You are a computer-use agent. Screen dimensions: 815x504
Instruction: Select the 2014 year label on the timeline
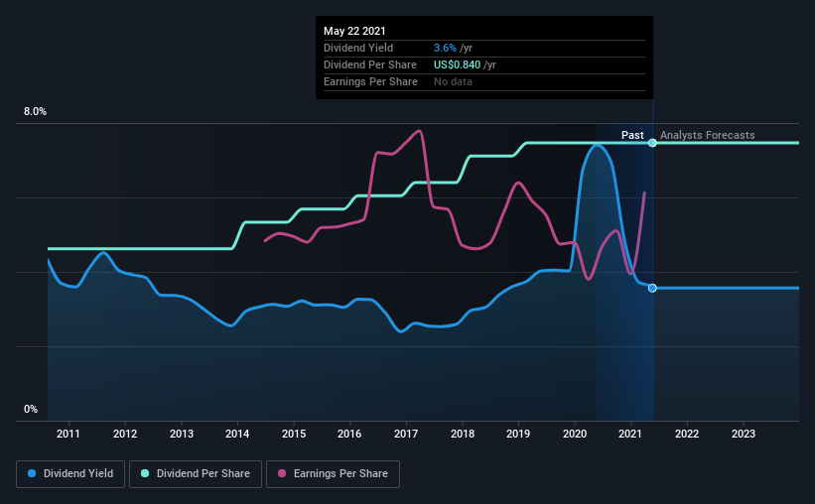click(x=237, y=434)
